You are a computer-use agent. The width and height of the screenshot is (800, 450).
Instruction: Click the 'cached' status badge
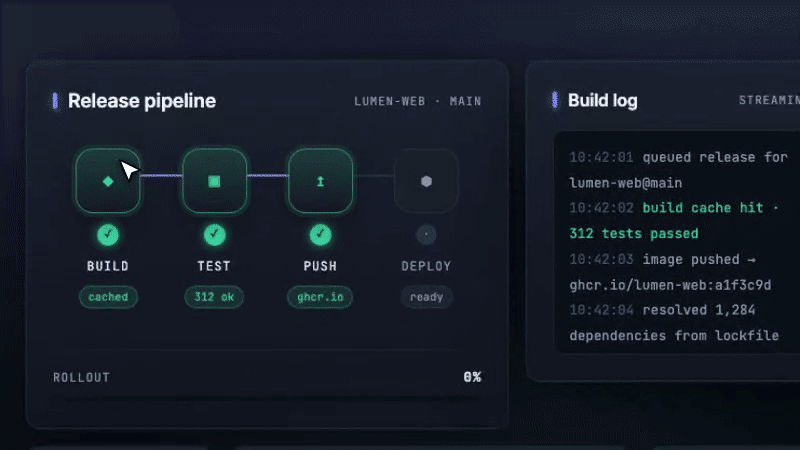pyautogui.click(x=108, y=297)
